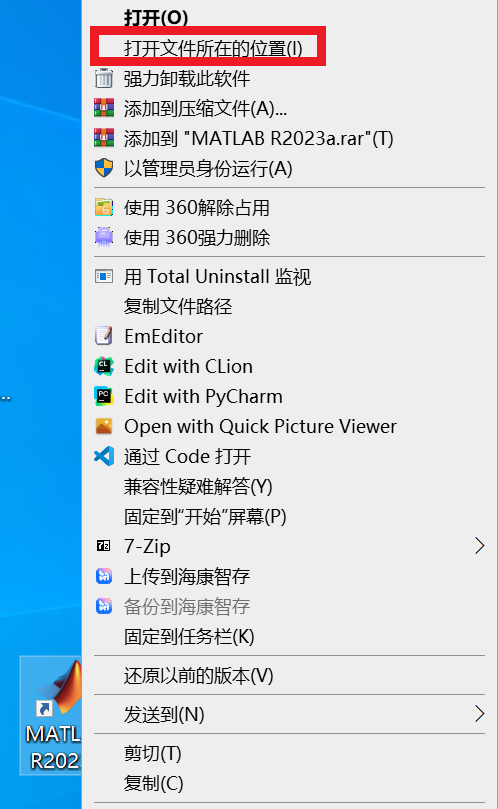The height and width of the screenshot is (809, 498).
Task: Click the EmEditor notepad icon
Action: [104, 336]
